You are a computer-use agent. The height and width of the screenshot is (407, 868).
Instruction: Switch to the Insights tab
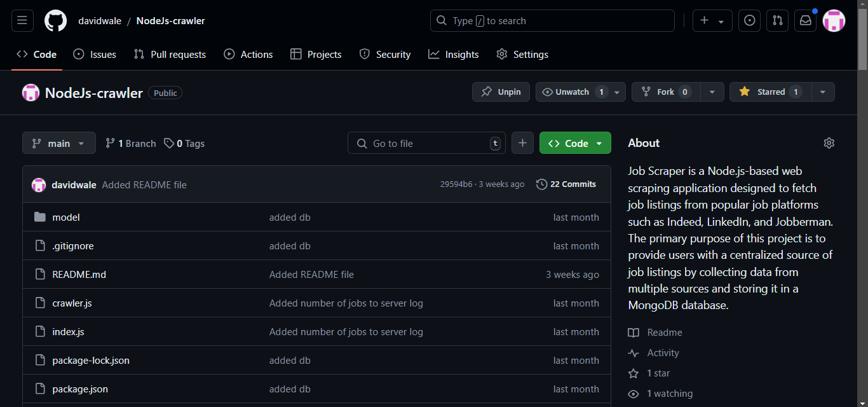pyautogui.click(x=454, y=55)
